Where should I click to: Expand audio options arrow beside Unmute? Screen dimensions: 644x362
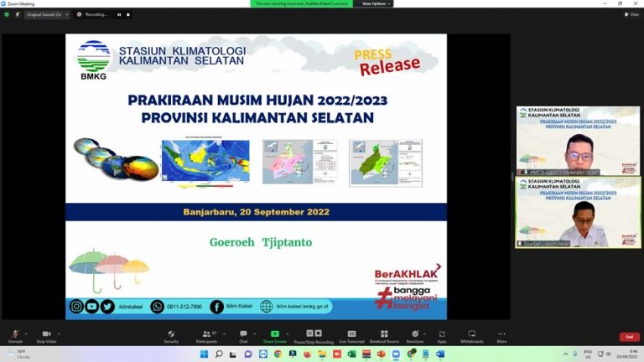coord(26,333)
